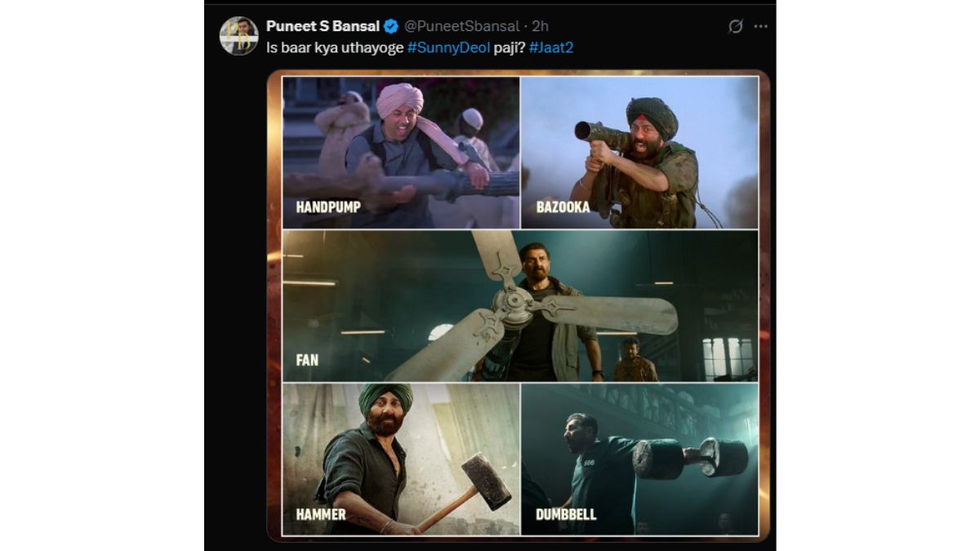Click the Grok slashed-circle icon

pyautogui.click(x=735, y=27)
